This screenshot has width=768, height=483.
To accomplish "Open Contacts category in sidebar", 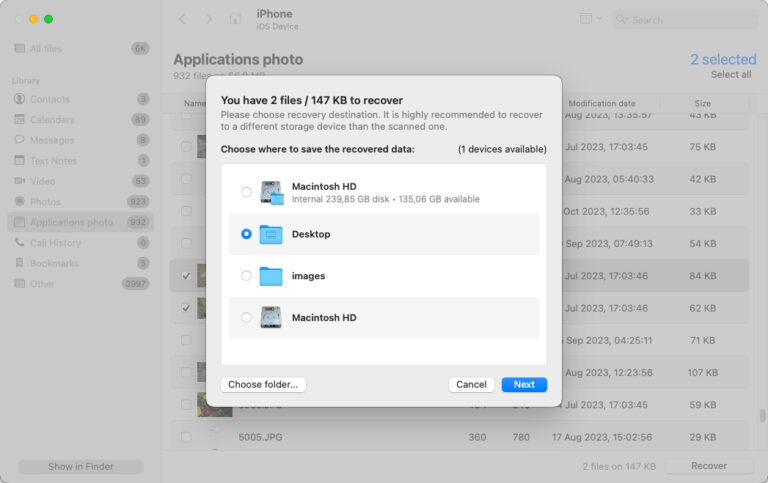I will [81, 99].
